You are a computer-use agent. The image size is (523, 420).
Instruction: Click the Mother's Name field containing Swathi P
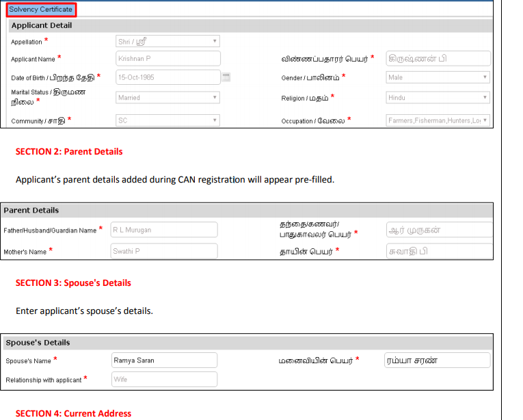[x=164, y=251]
